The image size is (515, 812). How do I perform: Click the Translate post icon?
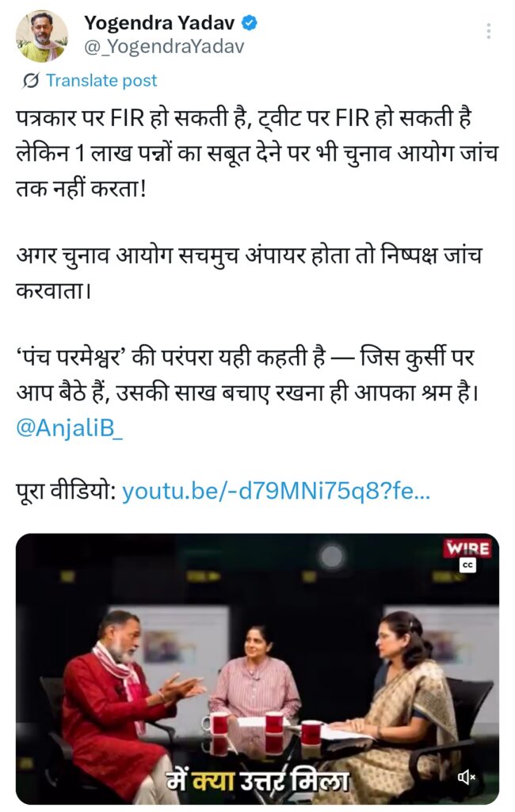(31, 81)
